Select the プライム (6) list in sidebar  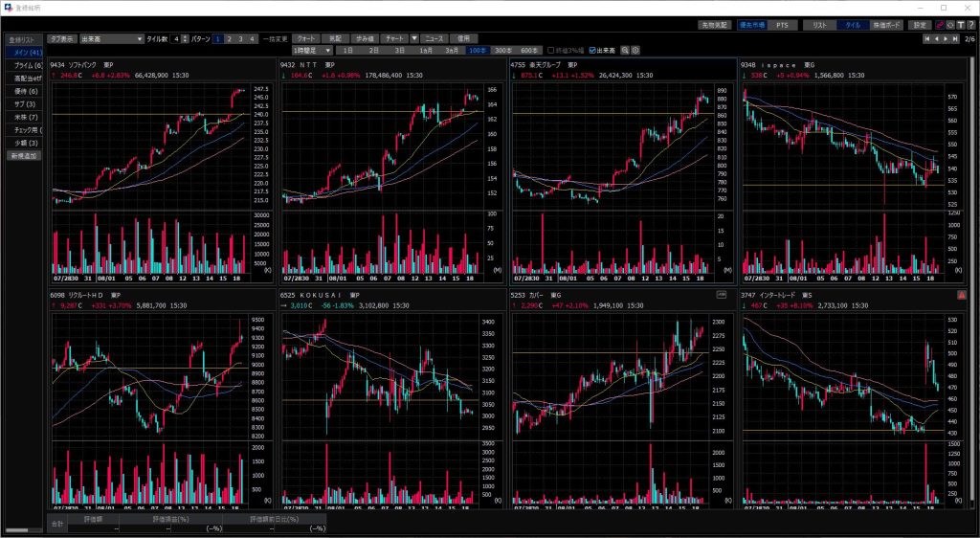(x=23, y=64)
